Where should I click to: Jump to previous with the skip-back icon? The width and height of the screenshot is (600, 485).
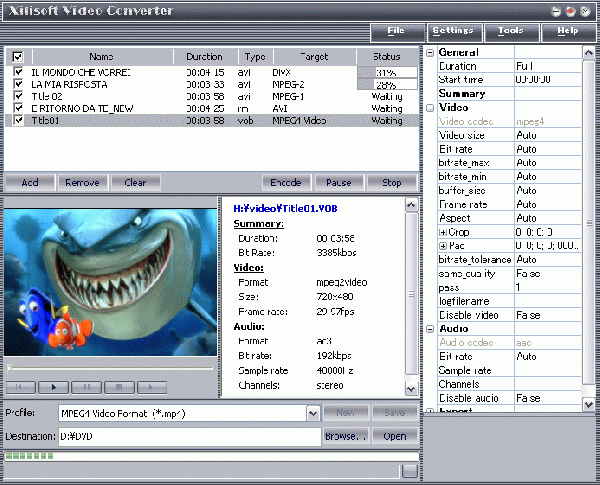click(21, 386)
